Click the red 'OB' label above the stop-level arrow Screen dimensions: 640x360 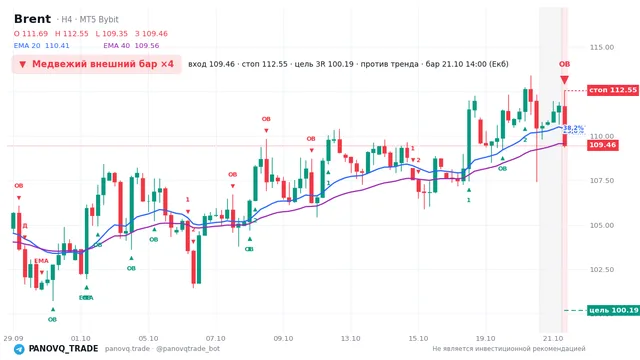[564, 64]
